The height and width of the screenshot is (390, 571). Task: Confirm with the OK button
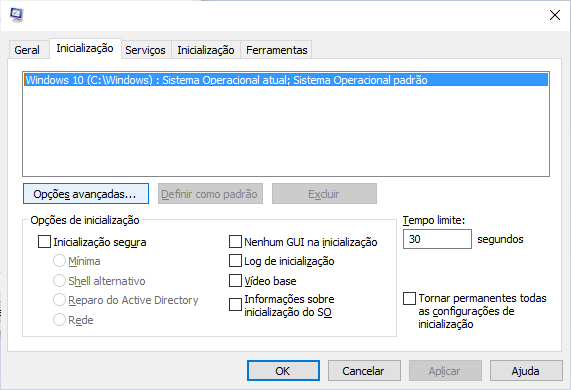(283, 371)
